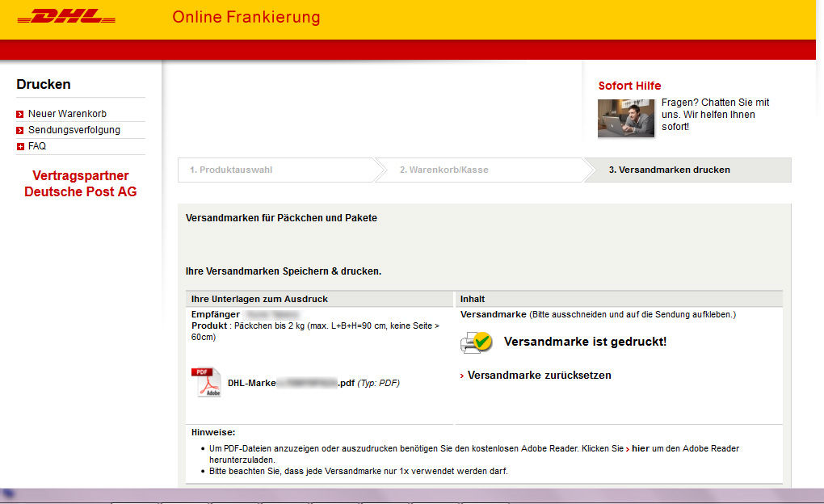Click 'Online Frankierung' header title
This screenshot has width=824, height=504.
[246, 17]
